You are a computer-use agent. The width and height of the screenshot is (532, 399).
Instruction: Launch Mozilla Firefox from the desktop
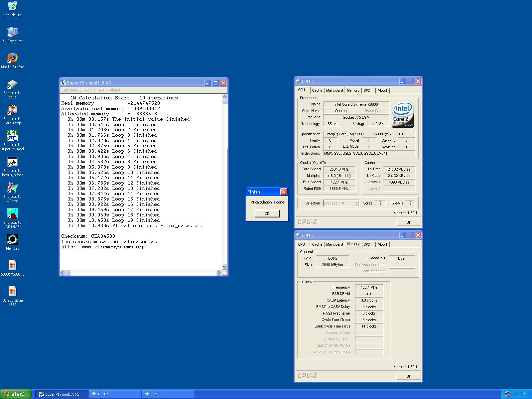click(12, 61)
